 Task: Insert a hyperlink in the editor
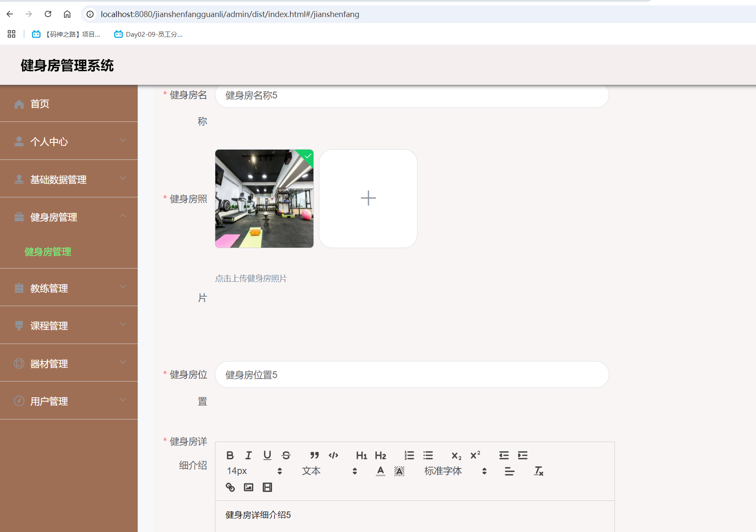coord(230,487)
